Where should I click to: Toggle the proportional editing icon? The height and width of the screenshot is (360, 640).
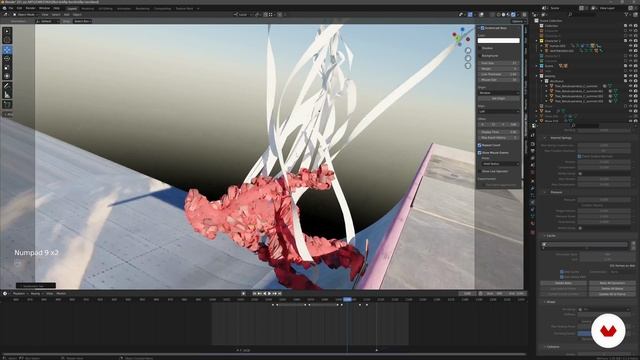(280, 14)
